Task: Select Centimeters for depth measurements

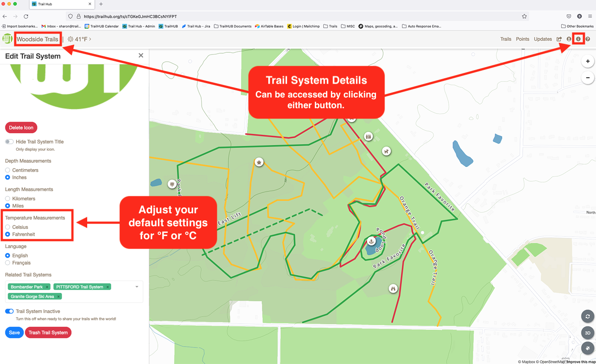Action: [x=8, y=170]
